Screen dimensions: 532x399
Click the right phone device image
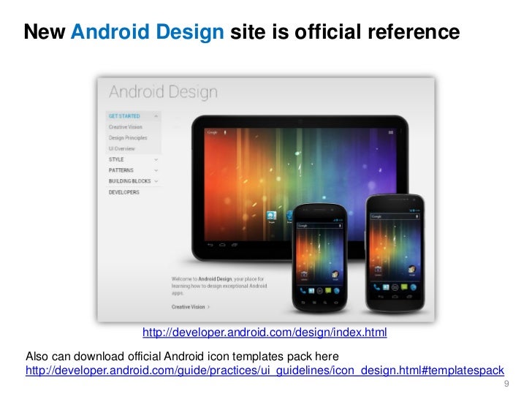coord(395,253)
